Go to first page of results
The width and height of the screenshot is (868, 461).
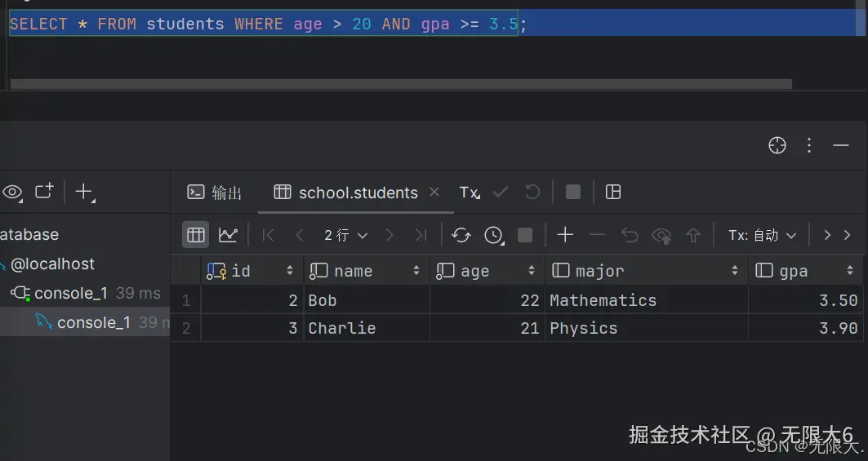[269, 235]
